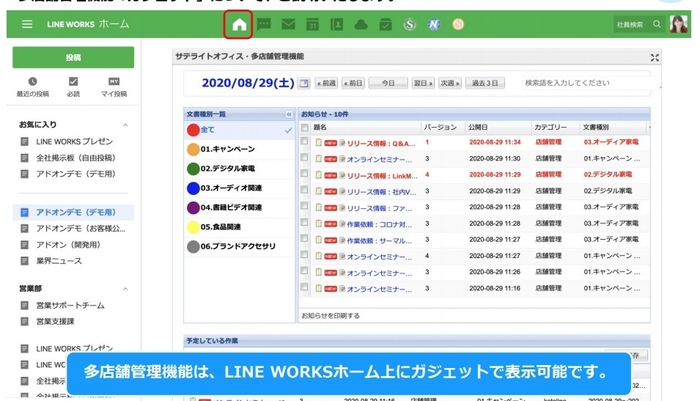Screen dimensions: 700x401
Task: Click the employee search magnifier icon
Action: [x=657, y=24]
